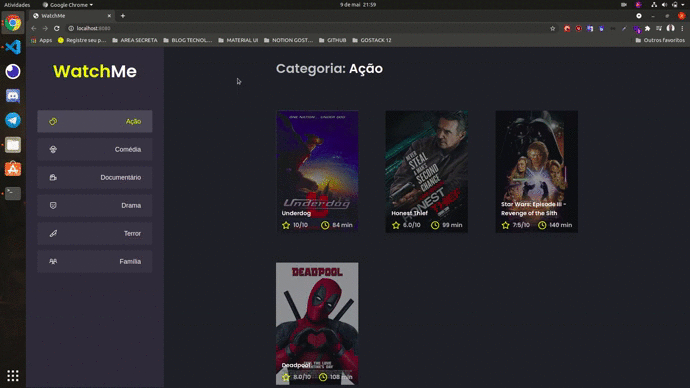Open the Star Wars Episode III poster

tap(536, 171)
